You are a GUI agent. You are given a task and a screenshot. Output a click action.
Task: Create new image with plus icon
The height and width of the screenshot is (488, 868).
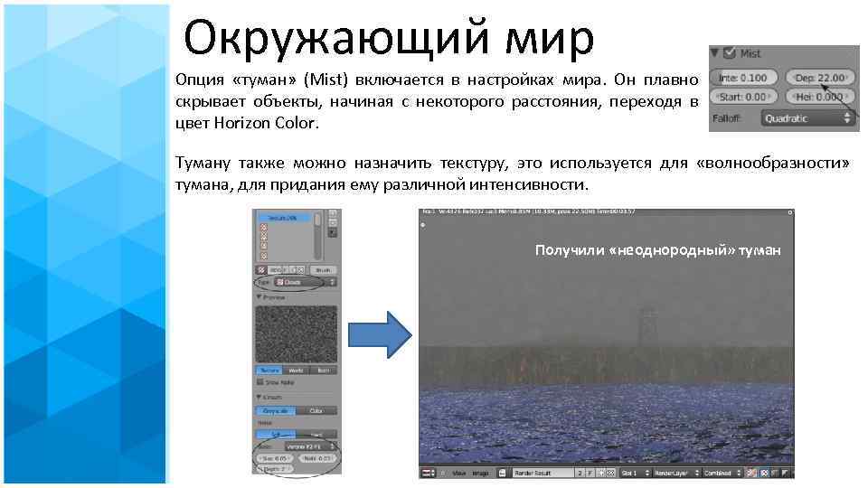pos(601,473)
